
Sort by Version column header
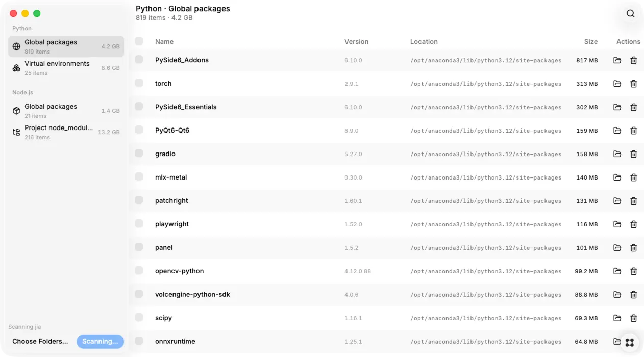pos(356,42)
